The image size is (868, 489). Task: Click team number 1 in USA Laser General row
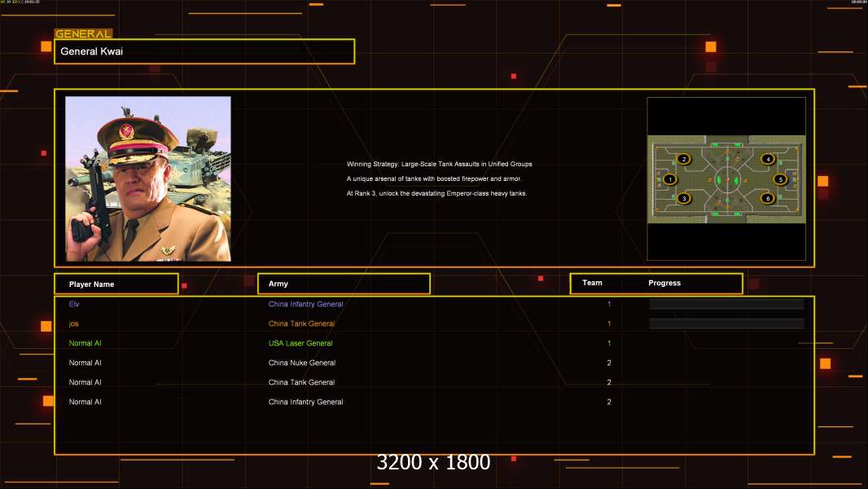609,343
